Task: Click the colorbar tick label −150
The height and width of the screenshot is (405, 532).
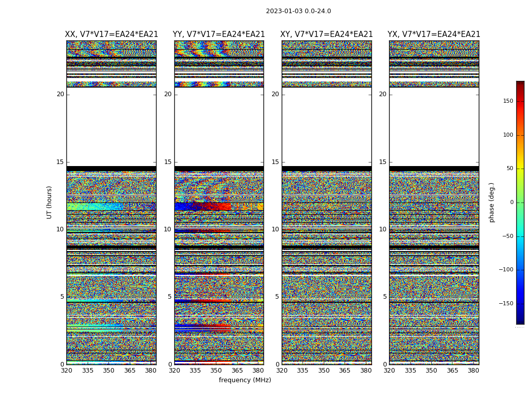Action: coord(506,303)
